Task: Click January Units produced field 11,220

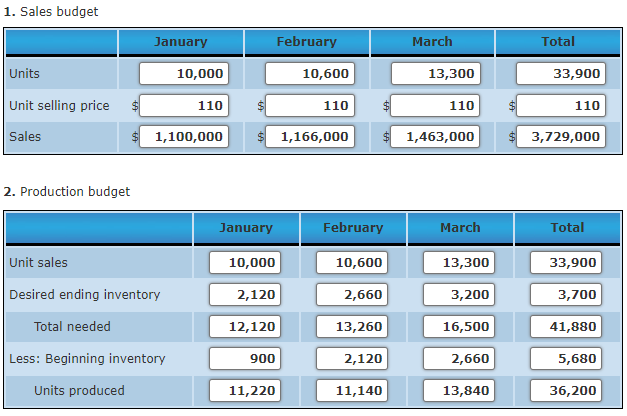Action: (x=245, y=390)
